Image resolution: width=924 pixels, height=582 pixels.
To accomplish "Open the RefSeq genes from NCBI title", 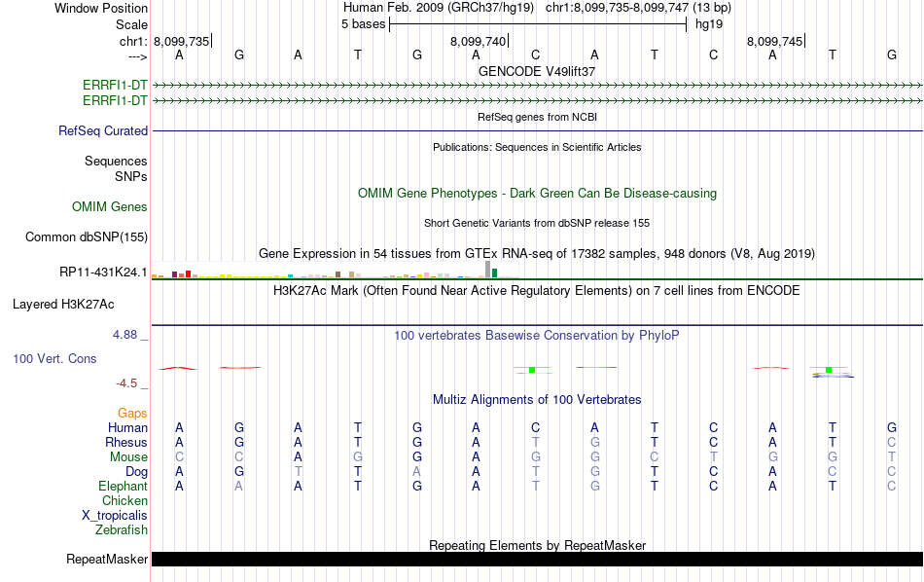I will coord(537,117).
